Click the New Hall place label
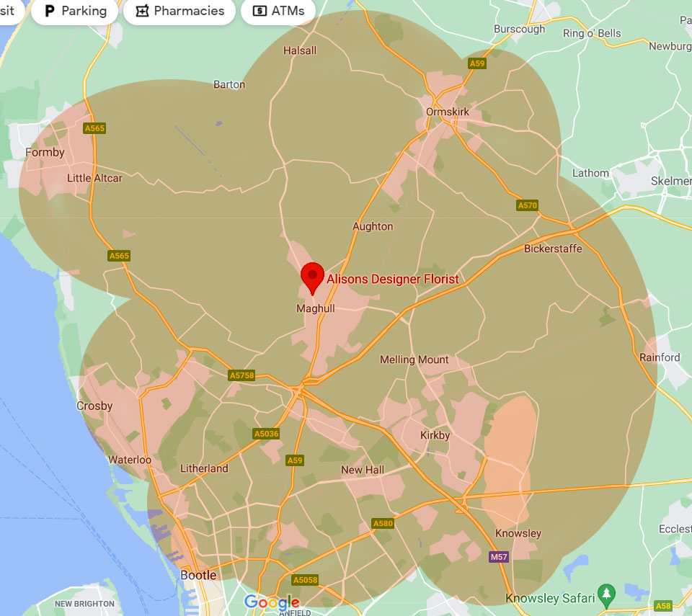Image resolution: width=692 pixels, height=616 pixels. coord(363,470)
